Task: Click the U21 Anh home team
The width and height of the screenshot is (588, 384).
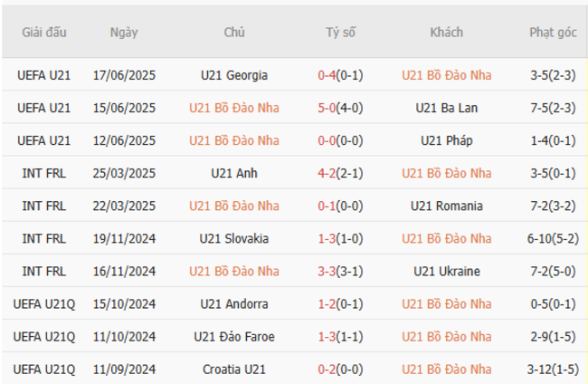Action: (x=234, y=173)
